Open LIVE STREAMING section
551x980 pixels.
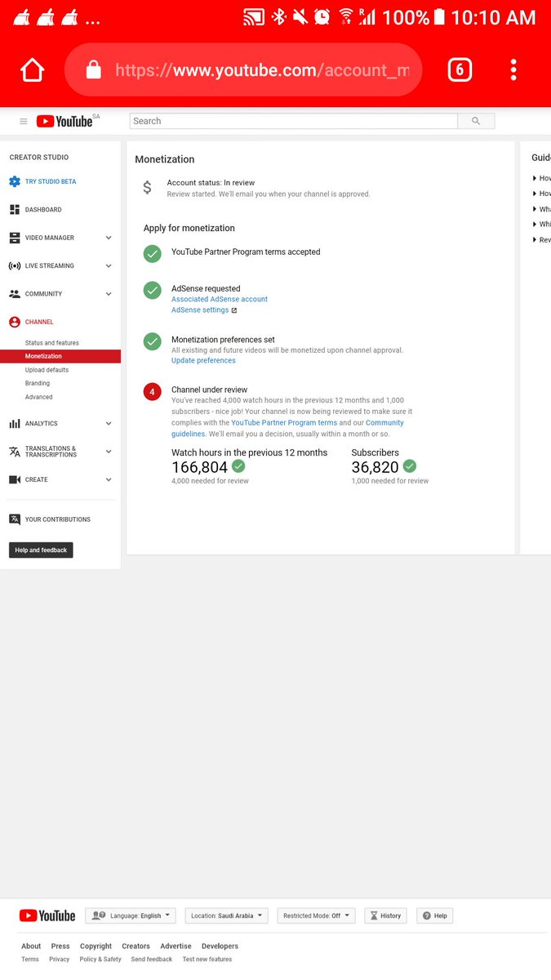coord(50,265)
